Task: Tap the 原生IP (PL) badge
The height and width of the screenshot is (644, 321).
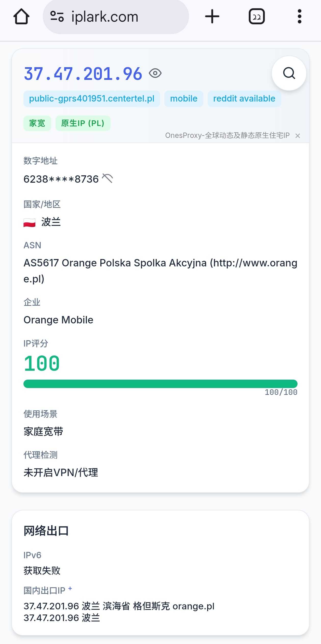Action: (83, 123)
